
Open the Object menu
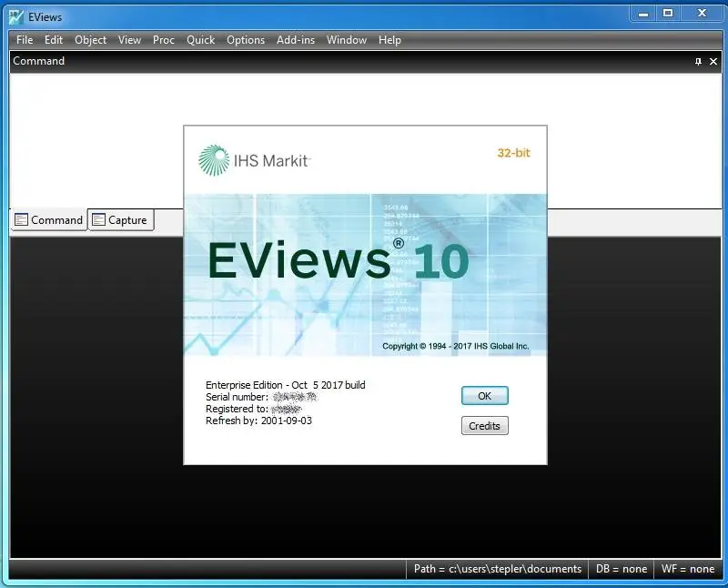90,40
